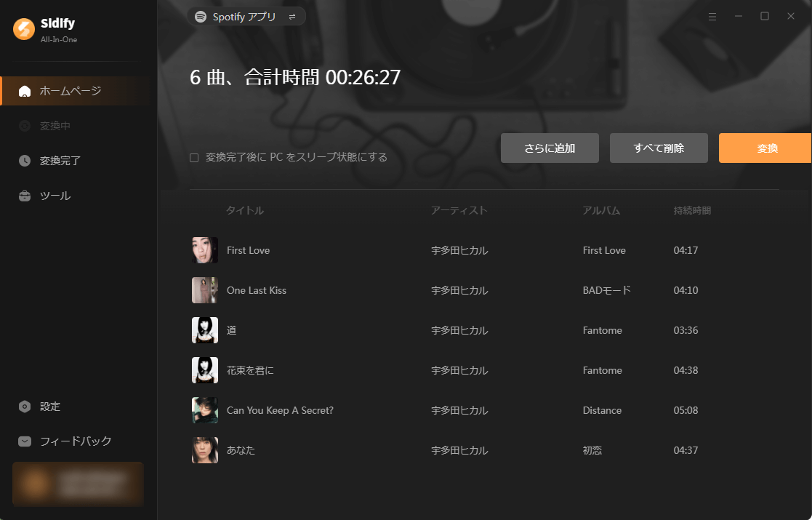The width and height of the screenshot is (812, 520).
Task: Click 宇多田ヒカル artist in One Last Kiss row
Action: tap(460, 290)
